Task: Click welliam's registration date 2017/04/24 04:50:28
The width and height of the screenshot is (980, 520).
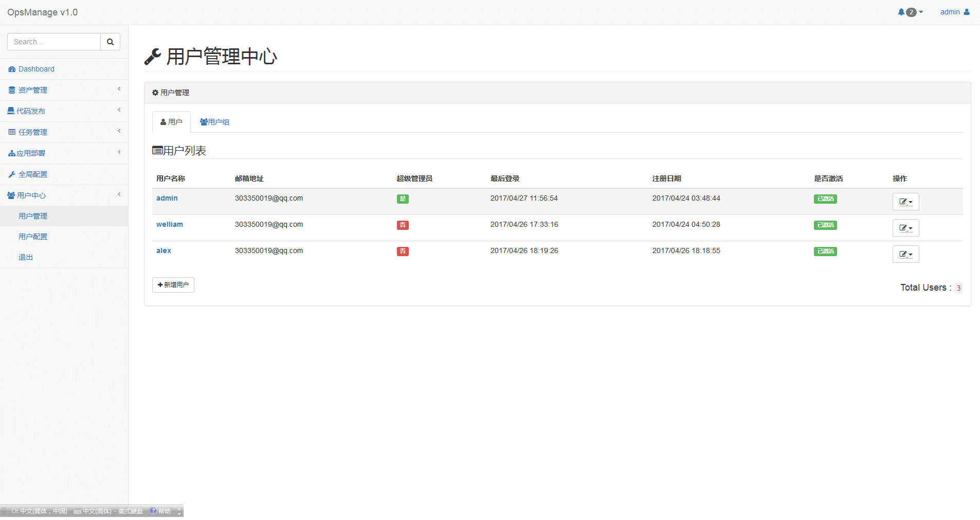Action: pos(686,224)
